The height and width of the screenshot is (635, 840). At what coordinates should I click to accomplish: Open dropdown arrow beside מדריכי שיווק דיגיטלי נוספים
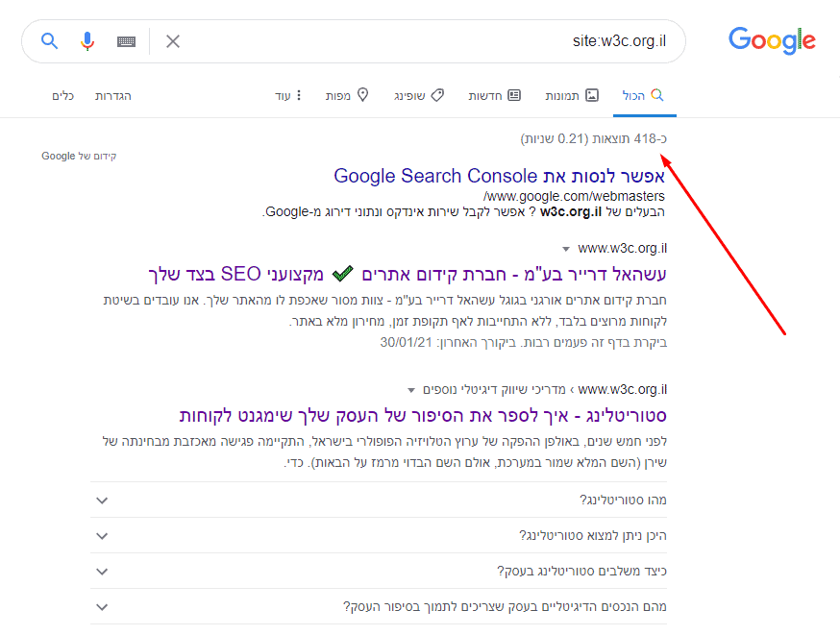coord(411,390)
